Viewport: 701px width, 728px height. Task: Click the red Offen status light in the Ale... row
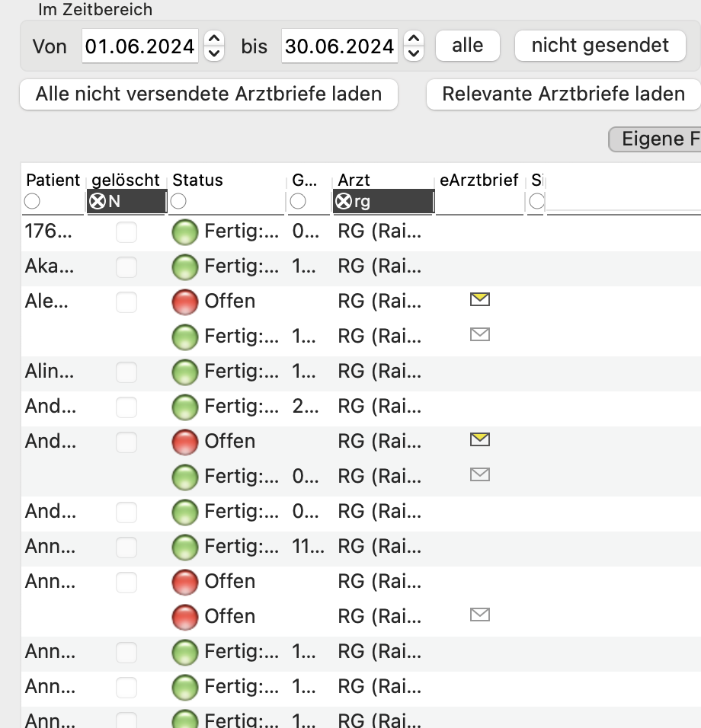[185, 302]
